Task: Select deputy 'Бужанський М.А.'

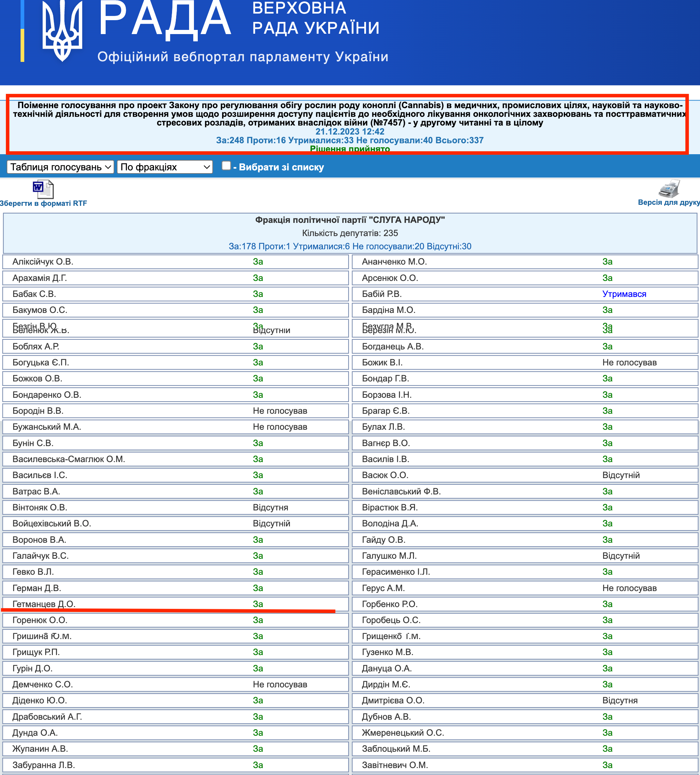Action: coord(47,427)
